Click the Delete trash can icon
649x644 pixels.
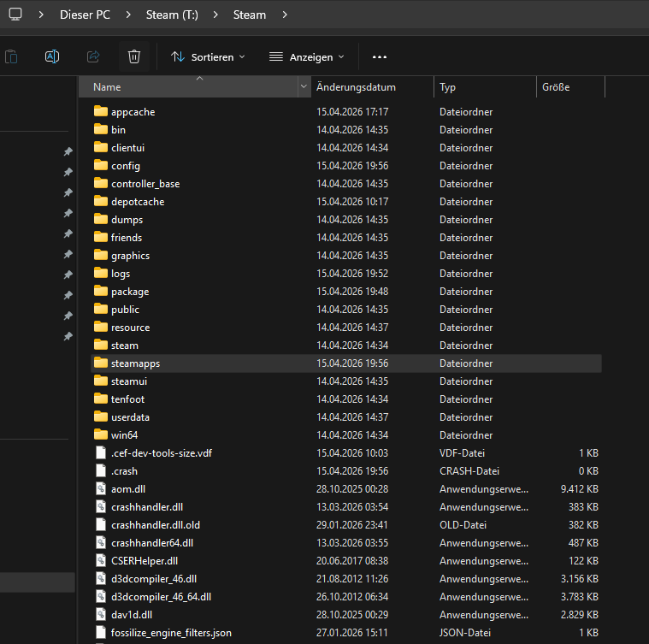[x=134, y=56]
